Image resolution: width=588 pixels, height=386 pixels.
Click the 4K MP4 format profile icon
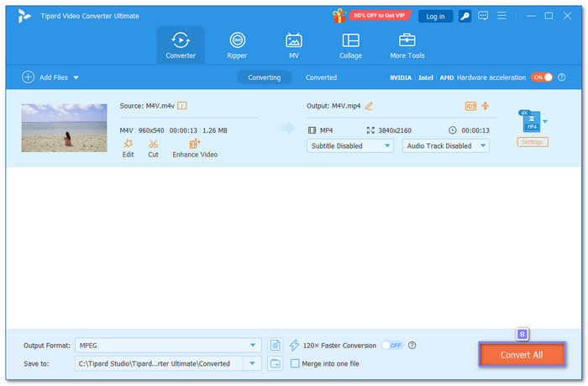tap(530, 121)
